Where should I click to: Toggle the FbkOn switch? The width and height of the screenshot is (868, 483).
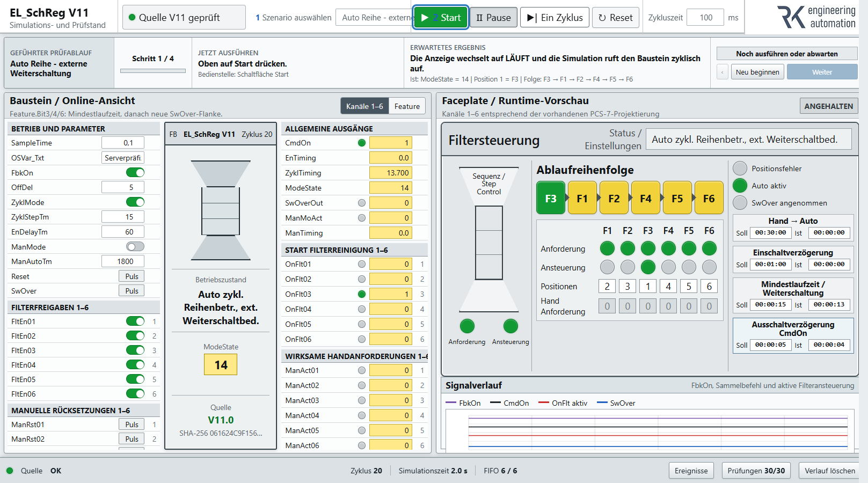pyautogui.click(x=135, y=172)
